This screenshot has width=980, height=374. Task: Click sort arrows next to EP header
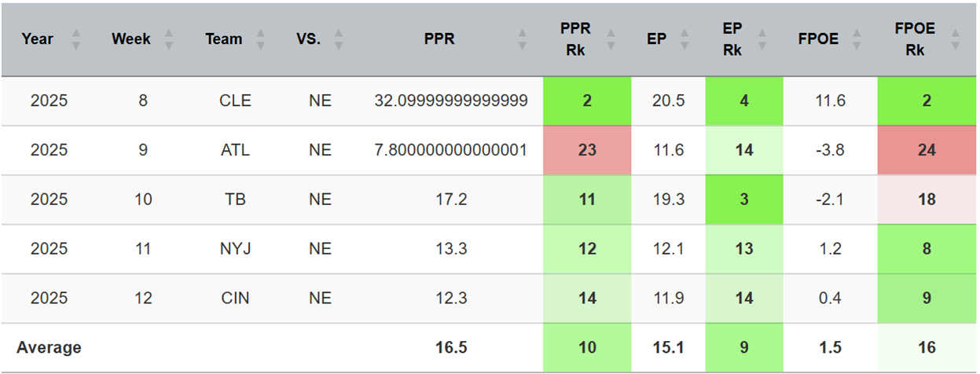(685, 39)
